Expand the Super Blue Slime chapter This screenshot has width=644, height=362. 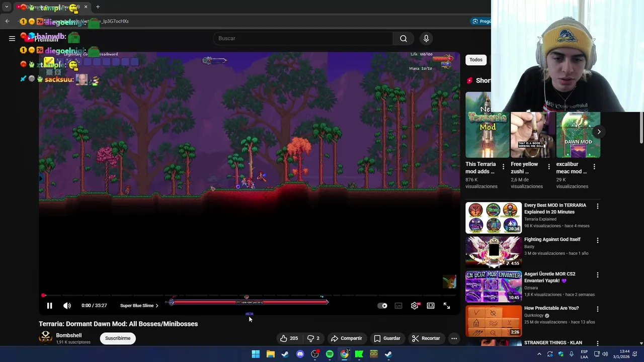coord(139,306)
